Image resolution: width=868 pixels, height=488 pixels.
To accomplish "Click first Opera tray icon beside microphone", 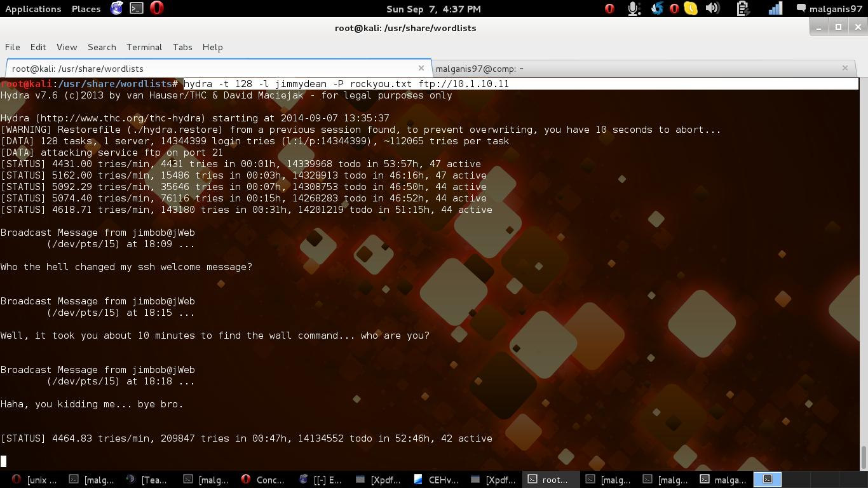I will pos(609,8).
